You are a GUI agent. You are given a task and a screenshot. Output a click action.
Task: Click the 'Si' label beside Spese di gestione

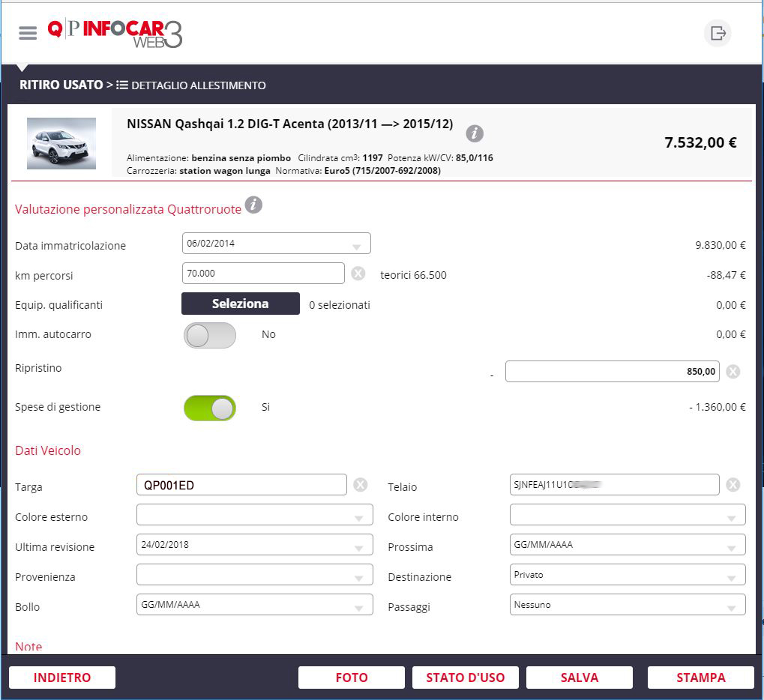pyautogui.click(x=265, y=407)
